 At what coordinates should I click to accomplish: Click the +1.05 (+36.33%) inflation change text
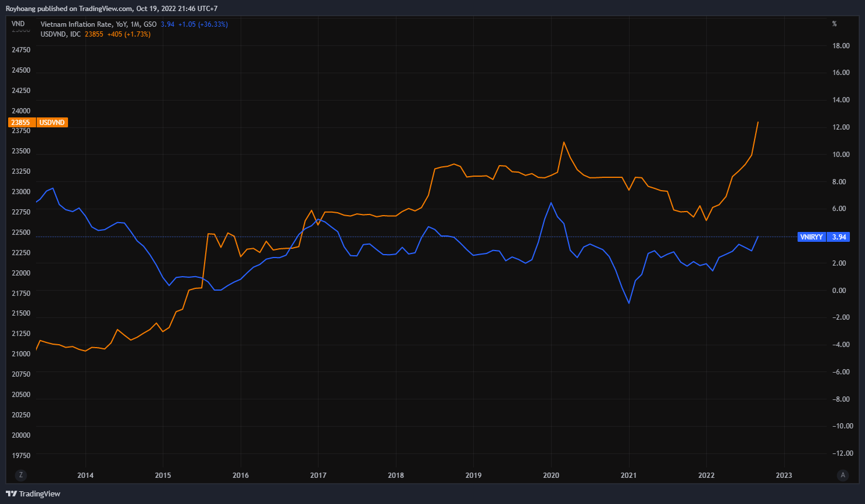click(203, 24)
